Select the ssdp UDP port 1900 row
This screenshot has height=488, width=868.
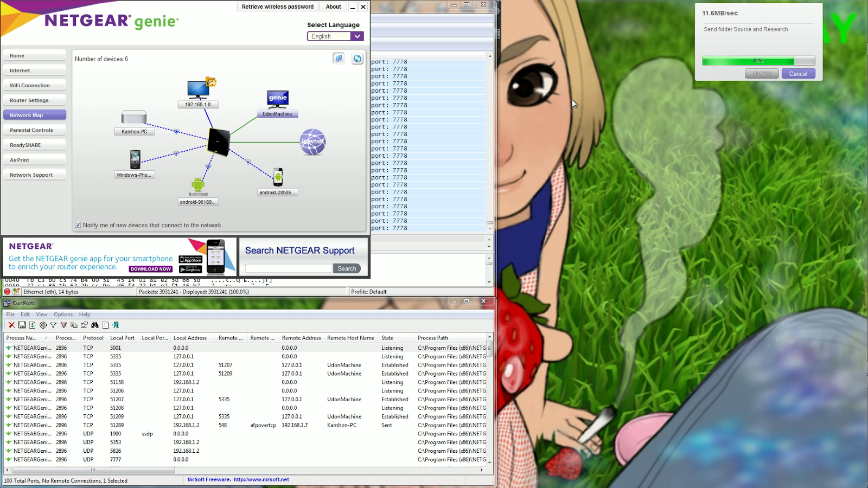coord(245,434)
